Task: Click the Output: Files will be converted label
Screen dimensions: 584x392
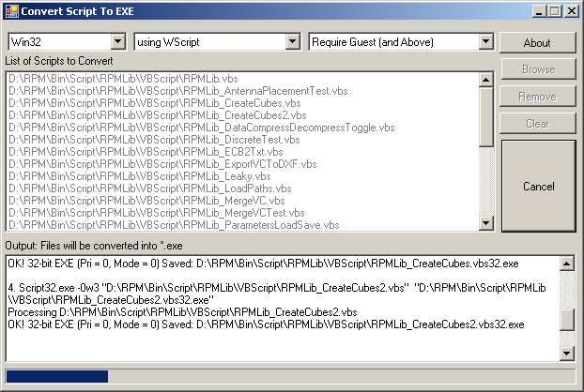Action: click(x=94, y=246)
